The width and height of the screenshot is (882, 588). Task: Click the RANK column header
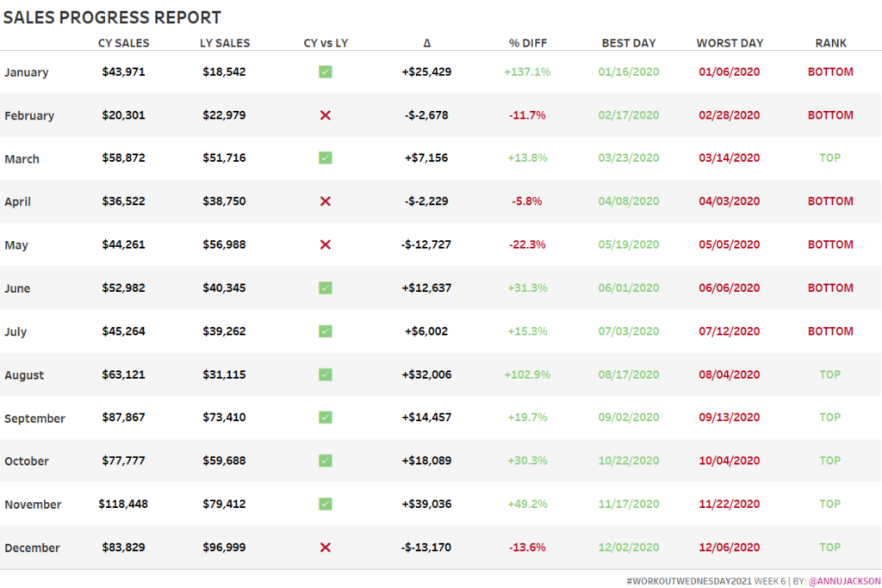pos(830,43)
